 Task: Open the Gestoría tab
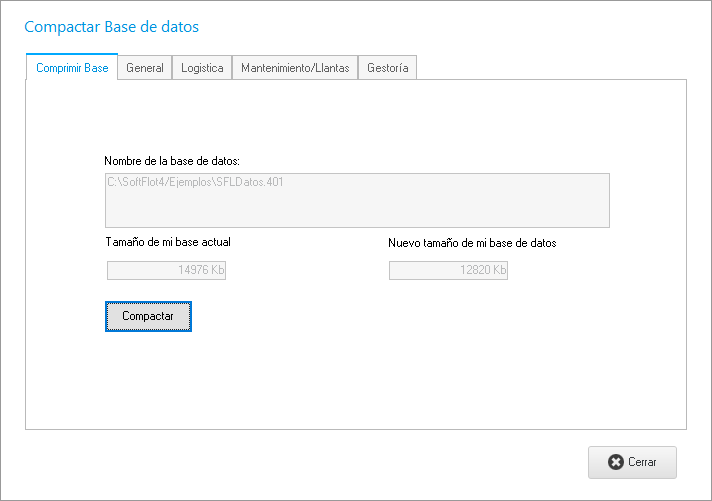(x=387, y=68)
